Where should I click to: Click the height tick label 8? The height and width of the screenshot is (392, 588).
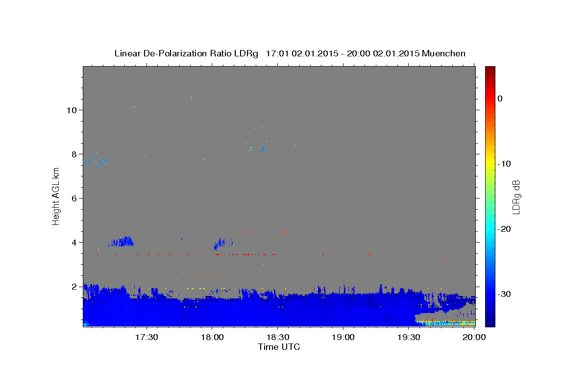point(74,154)
